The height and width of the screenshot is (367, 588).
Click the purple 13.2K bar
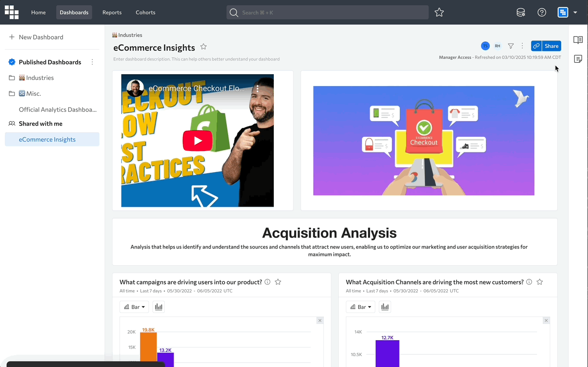pyautogui.click(x=166, y=360)
